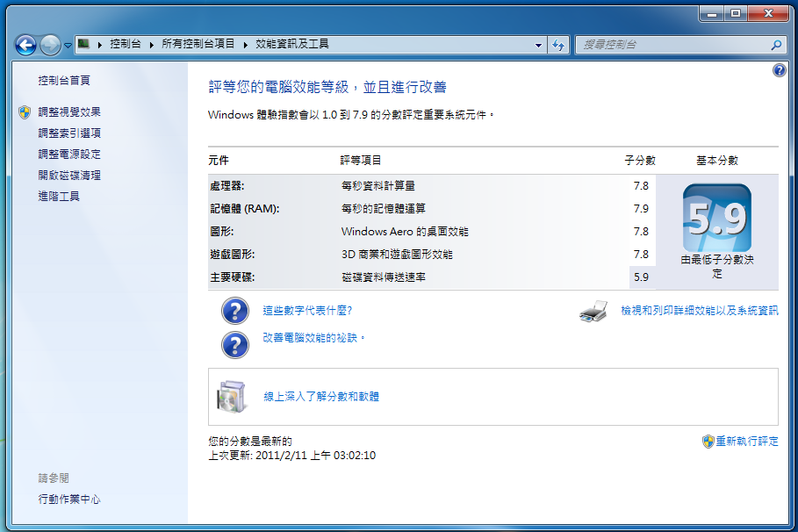The image size is (798, 532).
Task: Click the 處理器 row label
Action: (227, 186)
